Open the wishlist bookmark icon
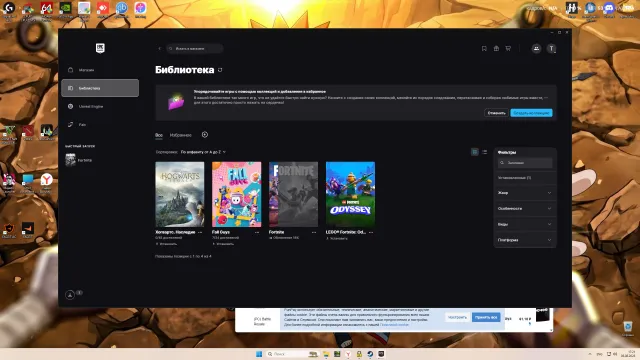 484,49
